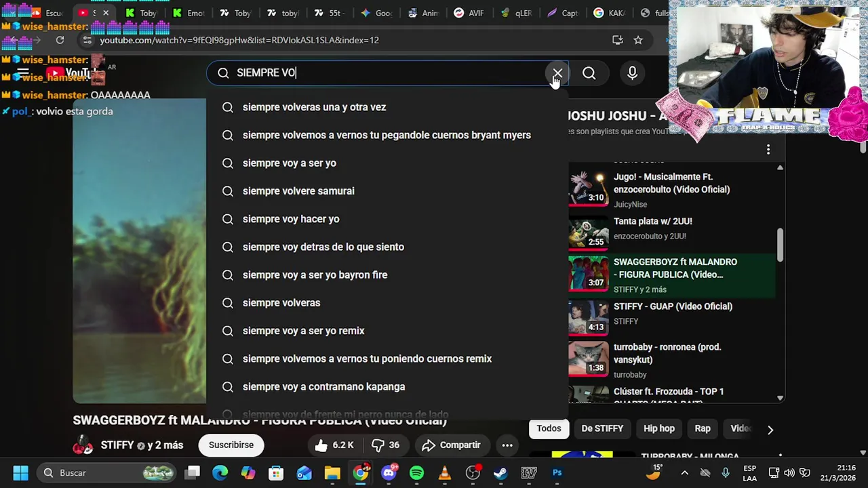Pick "siempre voy a contramano kapanga" suggestion
Viewport: 868px width, 488px height.
point(387,386)
